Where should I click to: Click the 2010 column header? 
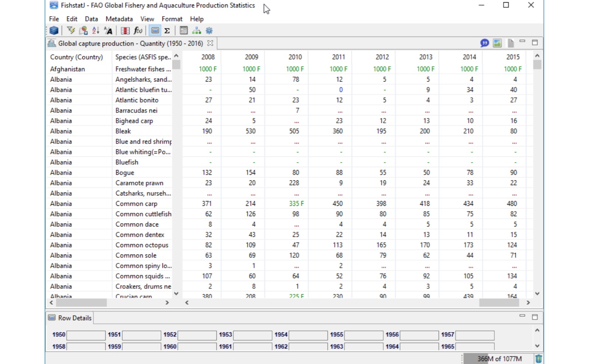[295, 57]
